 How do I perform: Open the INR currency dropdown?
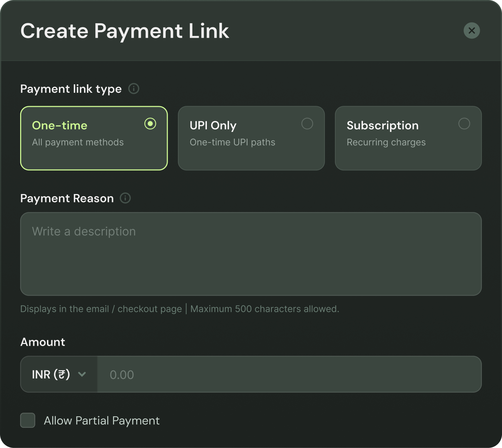pyautogui.click(x=59, y=374)
